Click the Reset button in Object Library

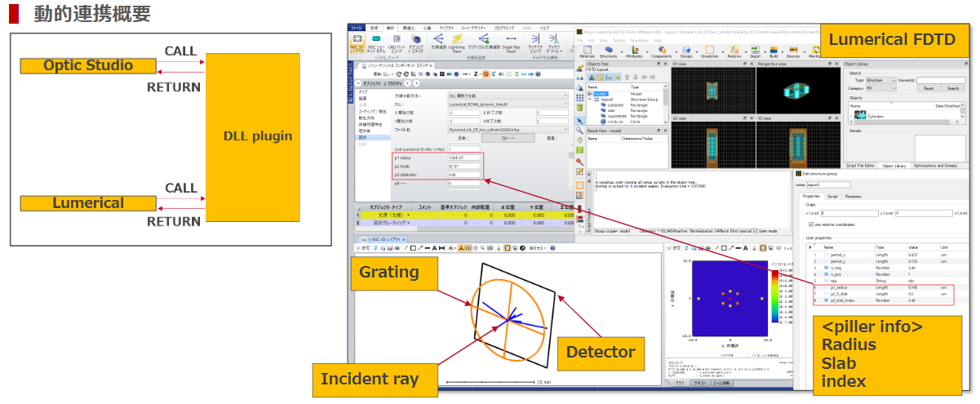pos(929,88)
